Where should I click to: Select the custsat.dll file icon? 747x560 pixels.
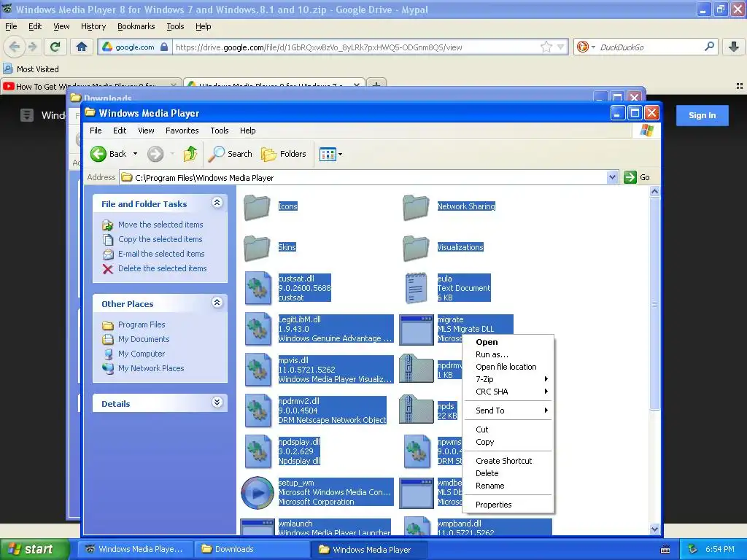point(258,287)
